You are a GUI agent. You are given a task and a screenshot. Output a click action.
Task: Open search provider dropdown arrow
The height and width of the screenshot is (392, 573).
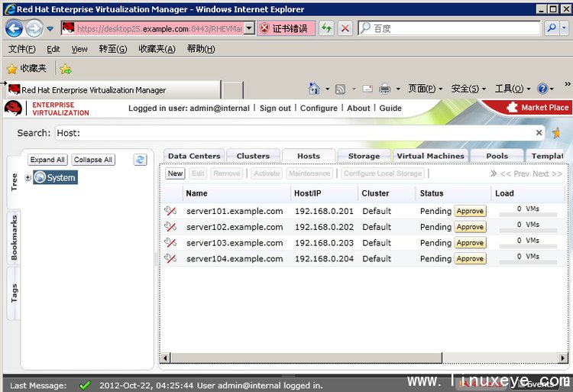(x=564, y=28)
